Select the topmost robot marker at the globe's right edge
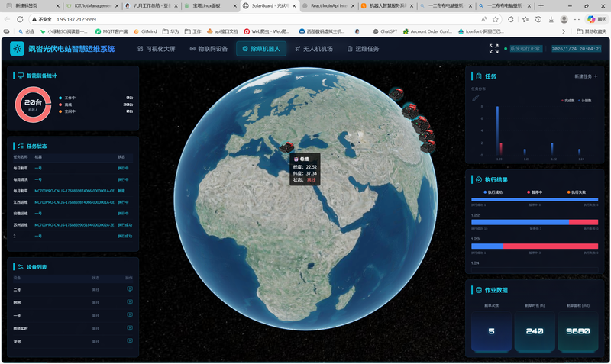The width and height of the screenshot is (611, 364). click(396, 93)
